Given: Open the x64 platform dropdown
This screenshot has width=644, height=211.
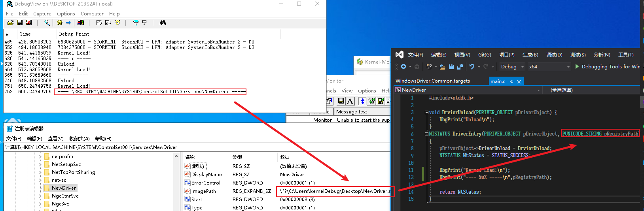Looking at the screenshot, I should 549,67.
